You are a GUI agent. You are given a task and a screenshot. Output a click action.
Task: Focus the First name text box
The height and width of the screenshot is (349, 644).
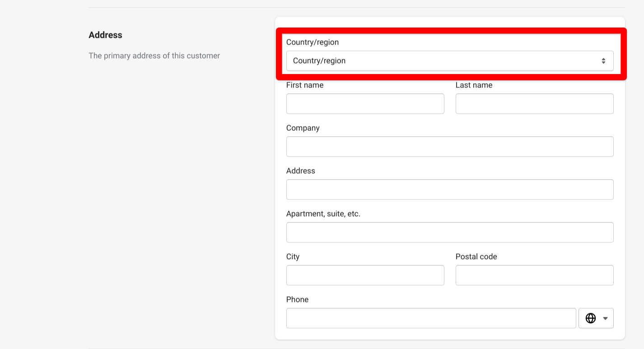(x=365, y=104)
